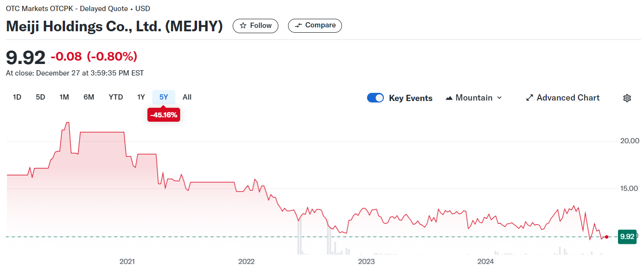This screenshot has height=280, width=644.
Task: Select the 5D time range
Action: pos(40,97)
